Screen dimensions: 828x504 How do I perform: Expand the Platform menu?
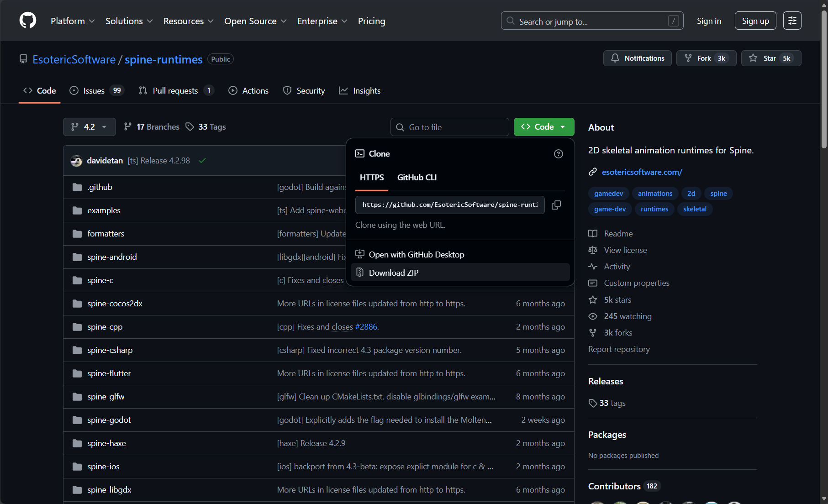click(x=73, y=21)
